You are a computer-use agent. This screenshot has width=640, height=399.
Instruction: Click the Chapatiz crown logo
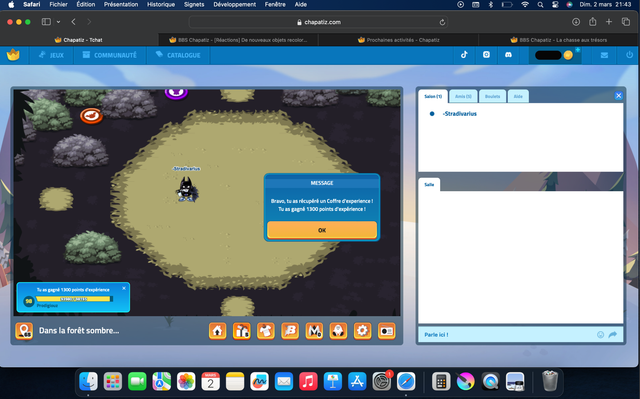coord(13,55)
